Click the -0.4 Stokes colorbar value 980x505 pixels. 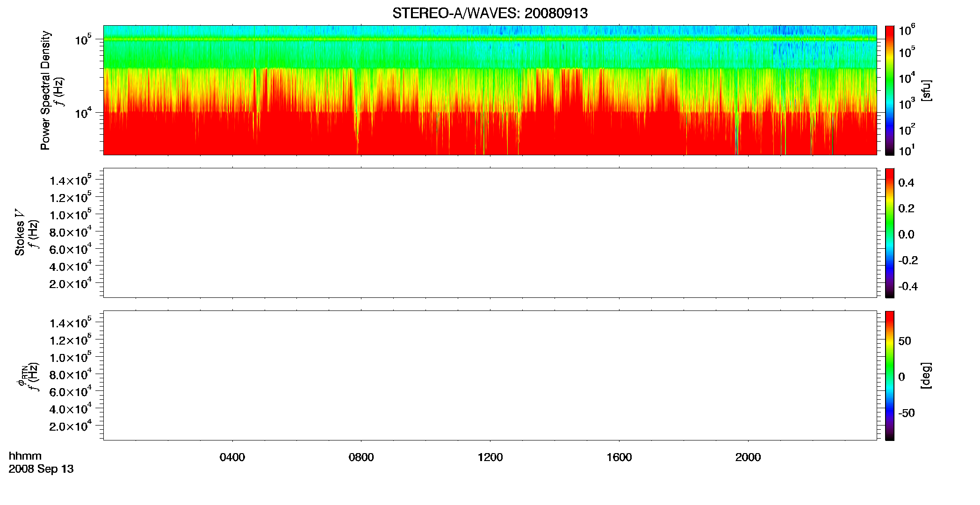[908, 286]
